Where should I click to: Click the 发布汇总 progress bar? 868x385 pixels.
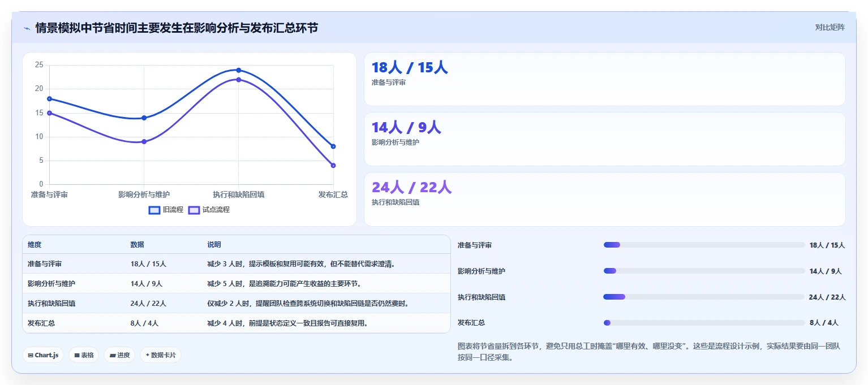704,323
